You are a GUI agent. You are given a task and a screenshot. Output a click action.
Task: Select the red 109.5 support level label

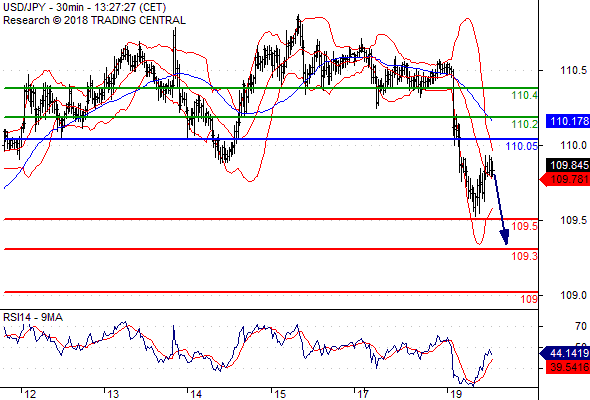coord(525,226)
